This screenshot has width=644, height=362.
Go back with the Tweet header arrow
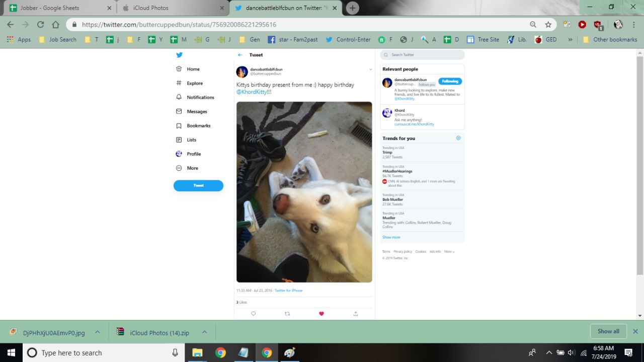(240, 55)
